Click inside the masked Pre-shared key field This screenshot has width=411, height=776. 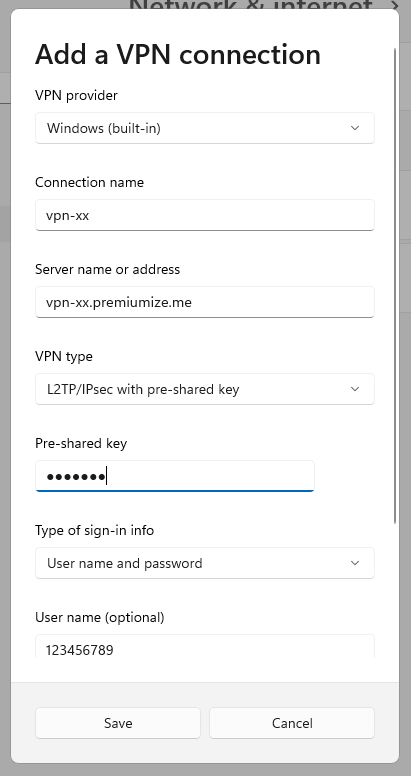[175, 477]
